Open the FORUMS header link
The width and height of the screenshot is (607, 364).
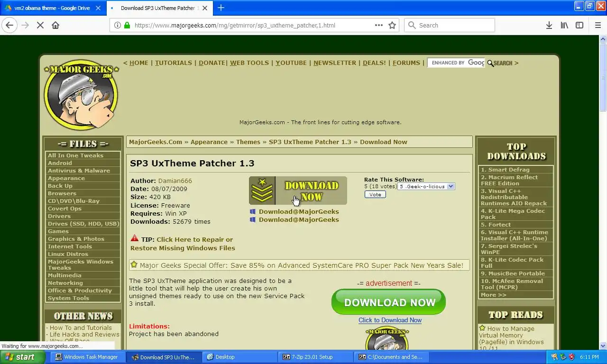click(x=406, y=63)
